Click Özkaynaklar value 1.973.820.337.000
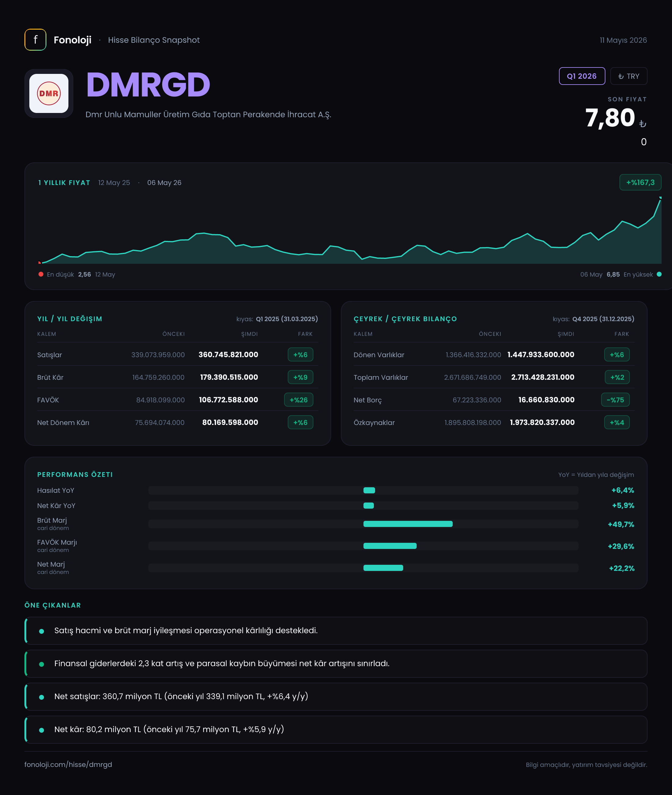The height and width of the screenshot is (795, 672). [x=542, y=422]
